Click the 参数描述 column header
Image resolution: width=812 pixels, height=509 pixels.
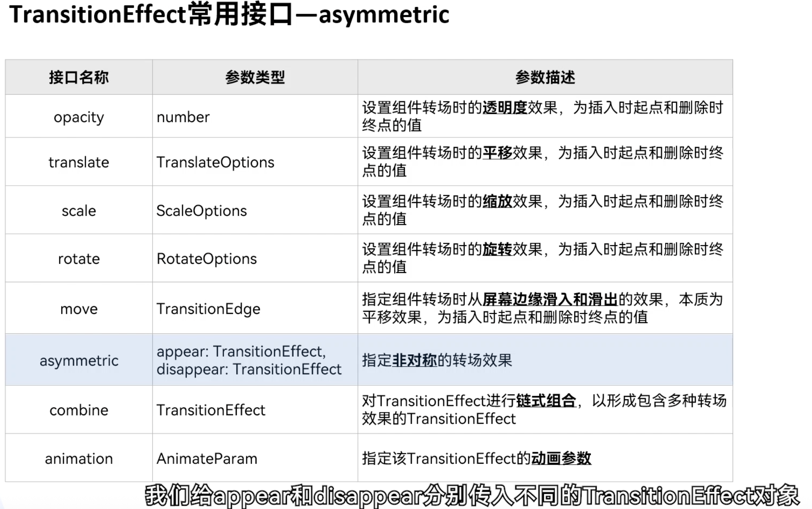coord(545,77)
